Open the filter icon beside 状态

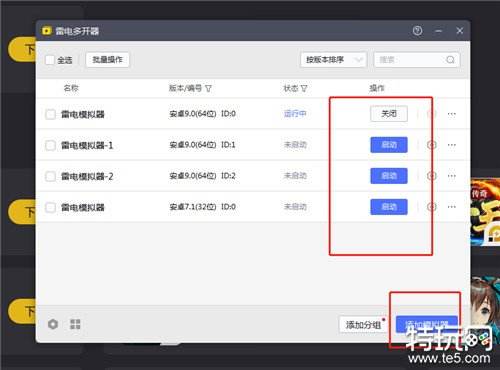pyautogui.click(x=304, y=88)
